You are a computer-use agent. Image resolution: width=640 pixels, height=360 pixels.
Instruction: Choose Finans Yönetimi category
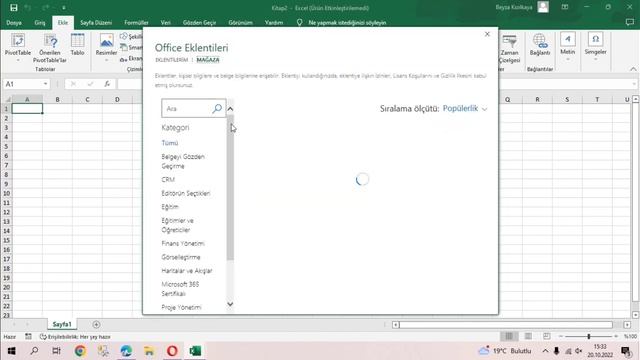(183, 243)
